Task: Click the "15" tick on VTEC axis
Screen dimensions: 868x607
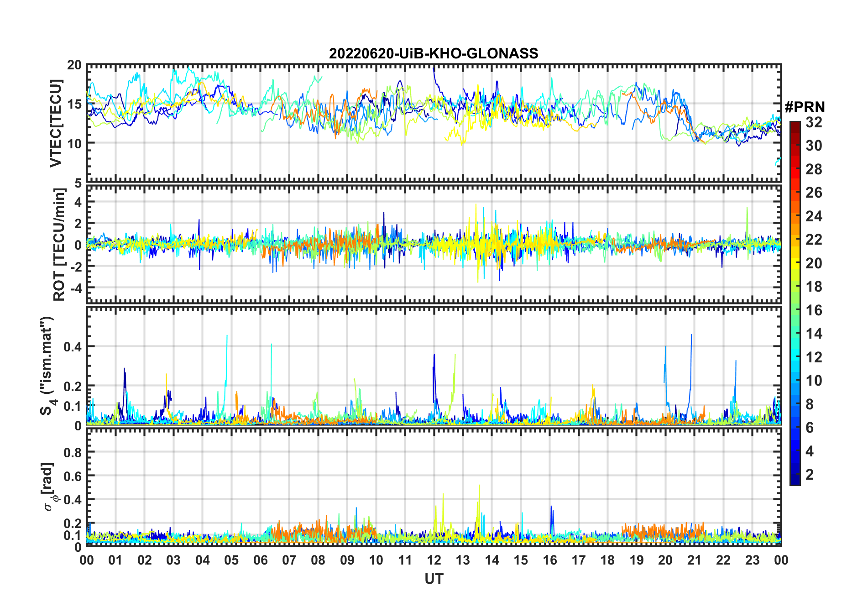Action: pyautogui.click(x=75, y=104)
